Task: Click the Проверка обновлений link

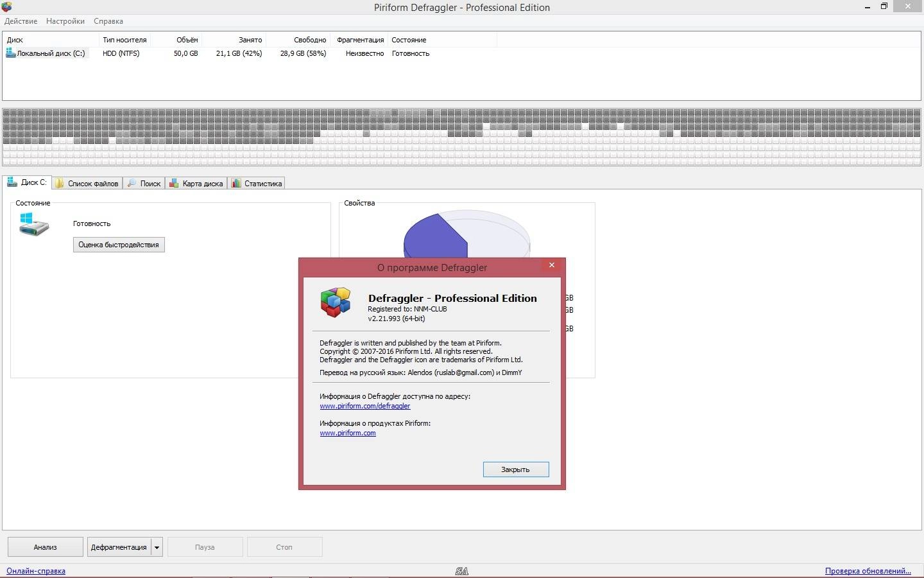Action: click(x=868, y=571)
